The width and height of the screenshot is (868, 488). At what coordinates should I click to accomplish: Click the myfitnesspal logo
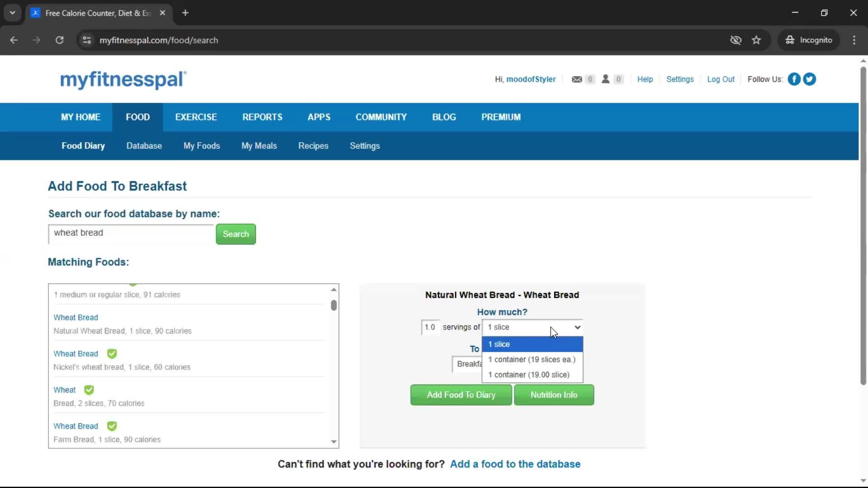(x=123, y=80)
